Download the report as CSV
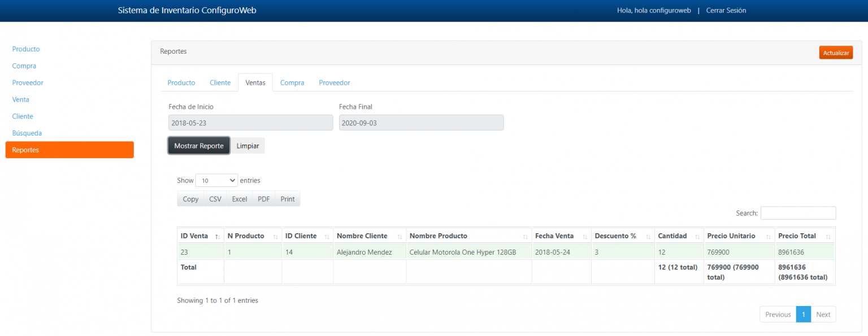Screen dimensions: 868x336 click(x=215, y=198)
